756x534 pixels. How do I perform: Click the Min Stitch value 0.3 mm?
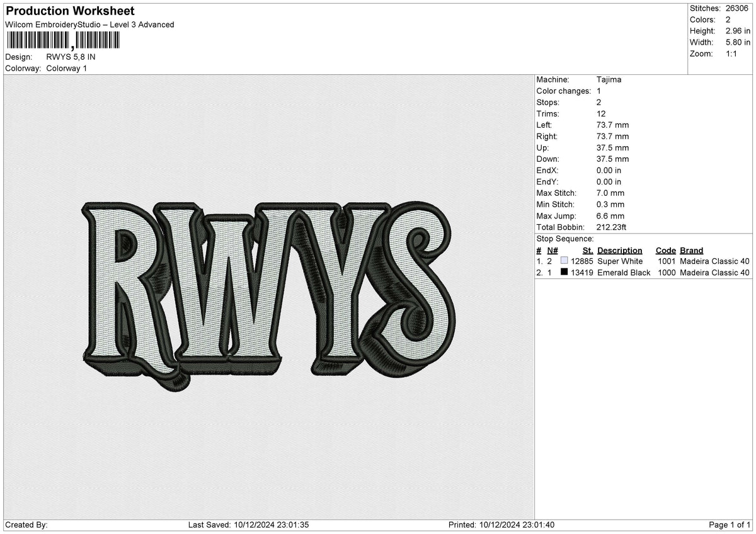[x=610, y=204]
